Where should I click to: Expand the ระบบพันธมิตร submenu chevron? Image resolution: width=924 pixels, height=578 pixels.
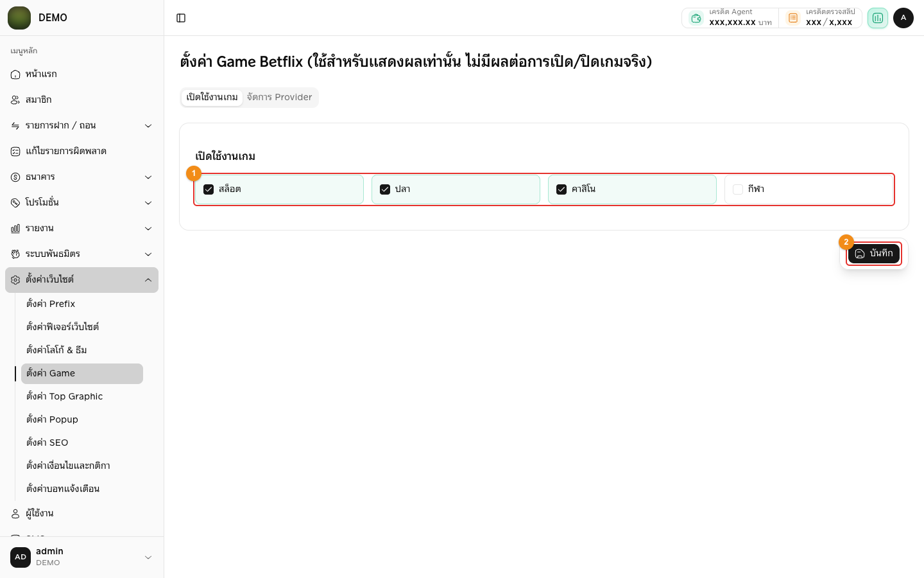(x=148, y=254)
